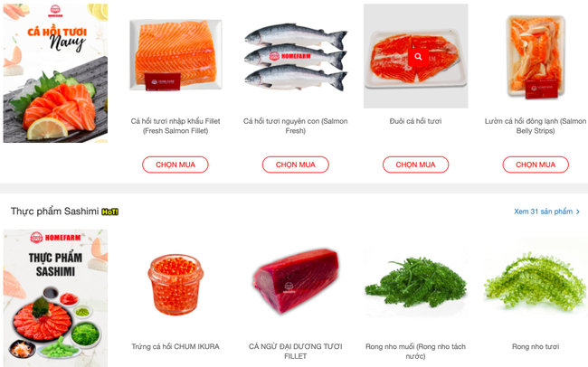The image size is (588, 367).
Task: Click CHỌN MUA under Fresh Salmon Fillet
Action: pos(175,165)
